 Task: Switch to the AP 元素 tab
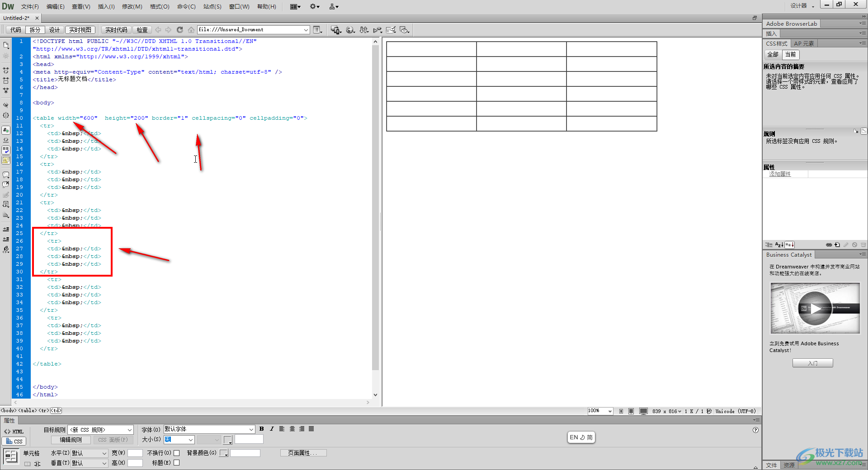[804, 43]
